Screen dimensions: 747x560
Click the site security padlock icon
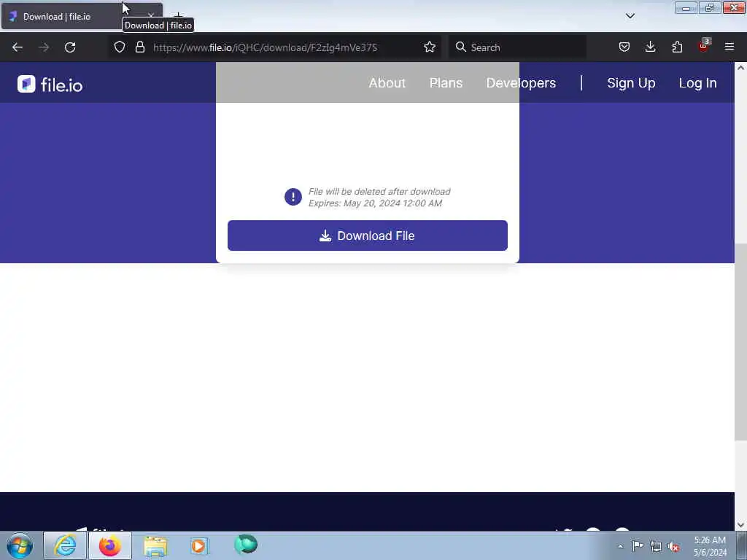139,47
